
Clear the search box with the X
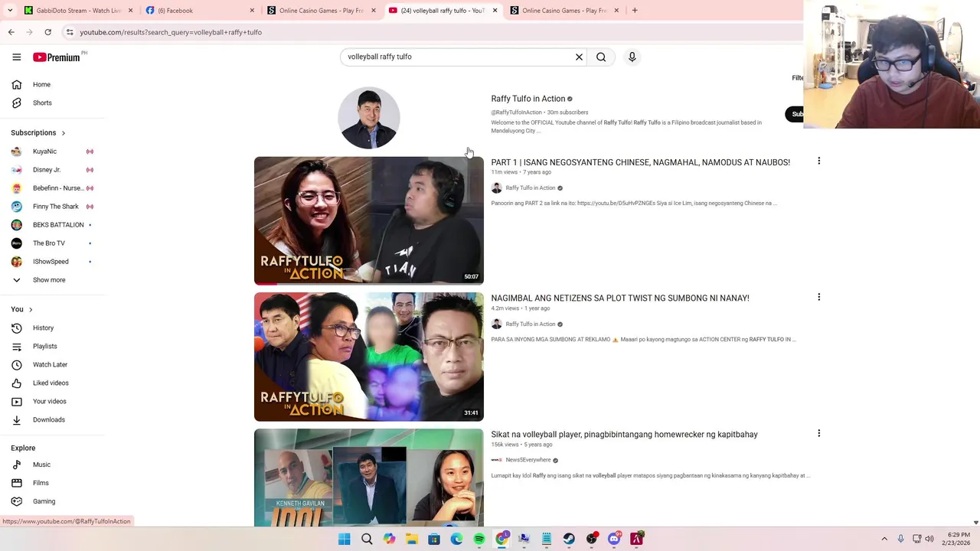pyautogui.click(x=579, y=57)
